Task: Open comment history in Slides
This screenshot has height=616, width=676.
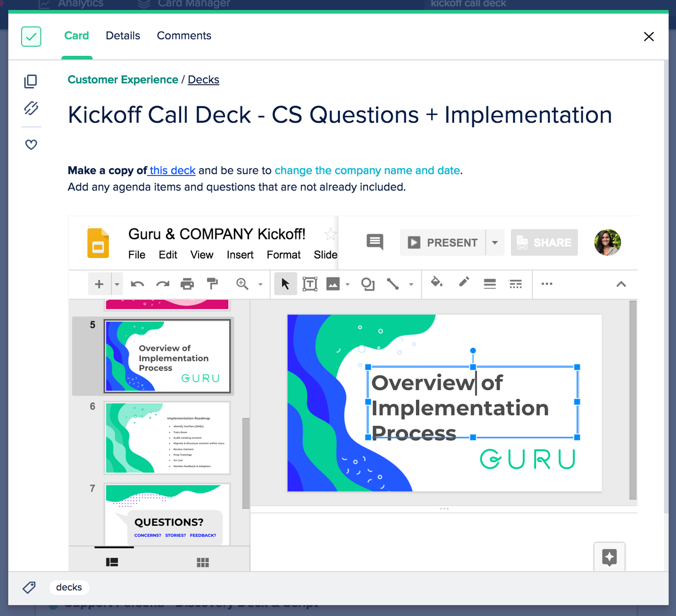Action: 374,242
